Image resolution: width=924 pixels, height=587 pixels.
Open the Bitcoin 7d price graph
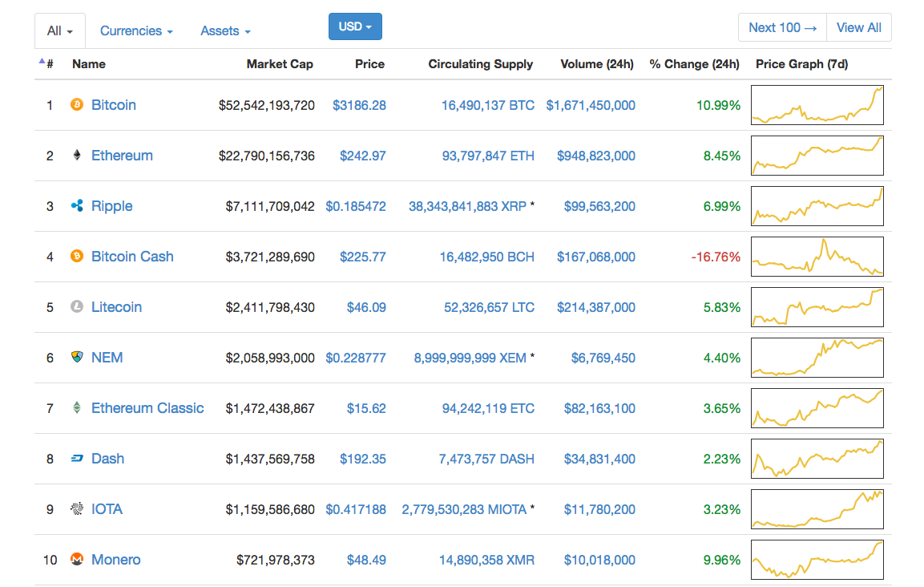coord(817,105)
